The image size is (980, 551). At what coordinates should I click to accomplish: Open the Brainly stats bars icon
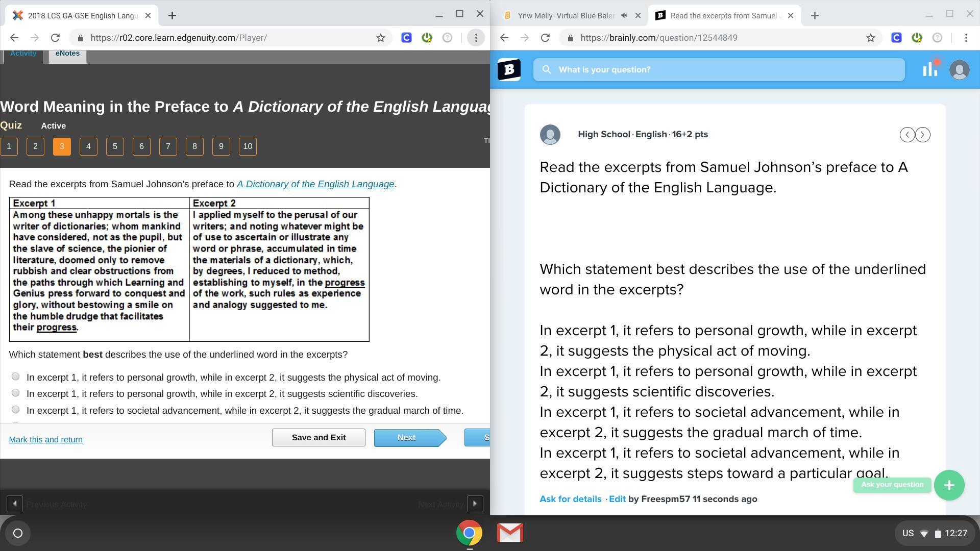click(x=930, y=69)
